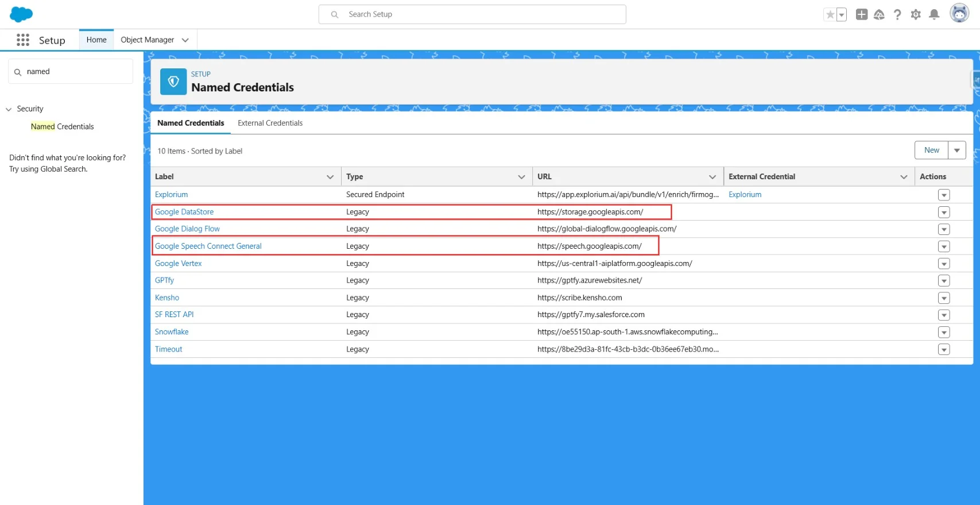
Task: Open the Setup gear menu
Action: tap(916, 15)
